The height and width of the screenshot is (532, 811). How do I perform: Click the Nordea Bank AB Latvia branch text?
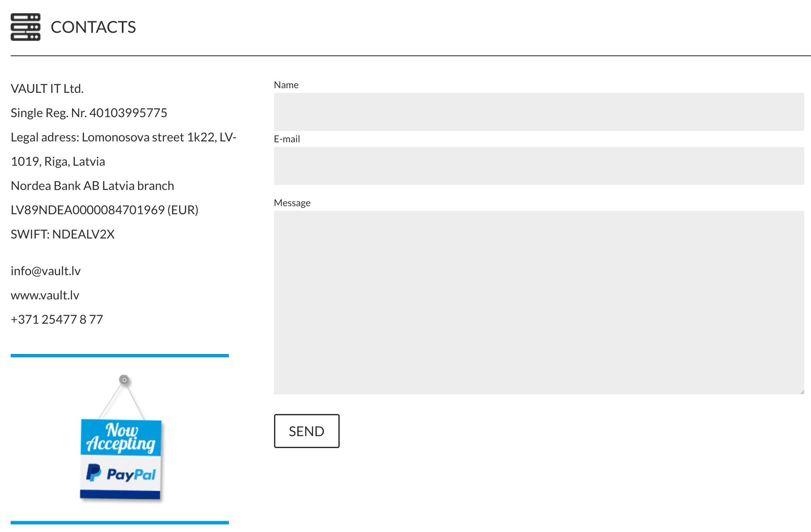pyautogui.click(x=92, y=186)
